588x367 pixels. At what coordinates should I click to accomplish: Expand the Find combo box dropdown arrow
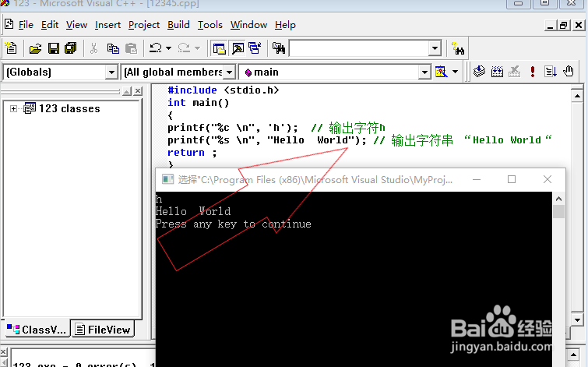435,48
